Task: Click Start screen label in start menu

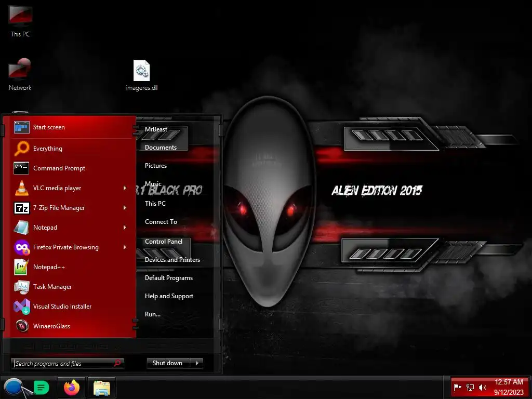Action: (x=49, y=127)
